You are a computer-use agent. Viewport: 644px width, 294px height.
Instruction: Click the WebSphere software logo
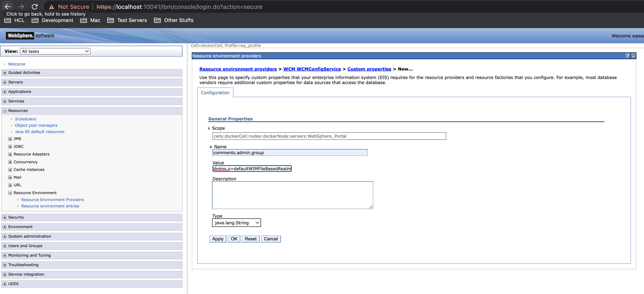pos(30,35)
